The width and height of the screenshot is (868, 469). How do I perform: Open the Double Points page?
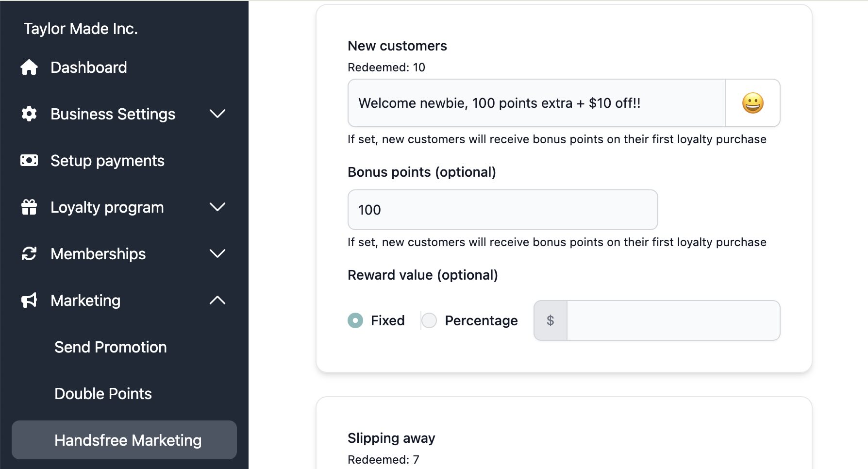coord(103,393)
